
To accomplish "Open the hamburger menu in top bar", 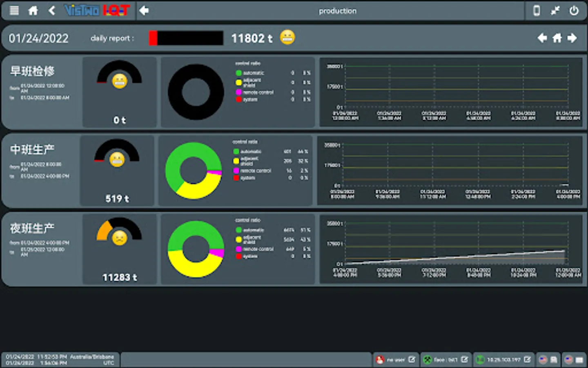I will click(x=14, y=11).
